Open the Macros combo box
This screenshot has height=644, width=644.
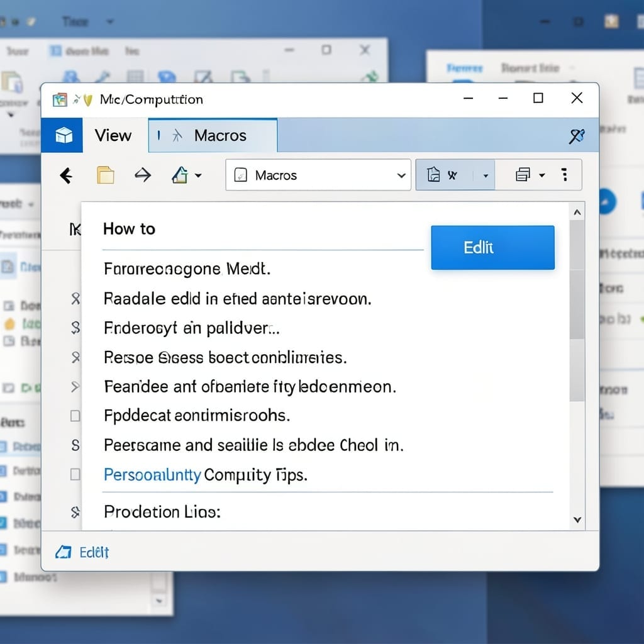[x=318, y=175]
